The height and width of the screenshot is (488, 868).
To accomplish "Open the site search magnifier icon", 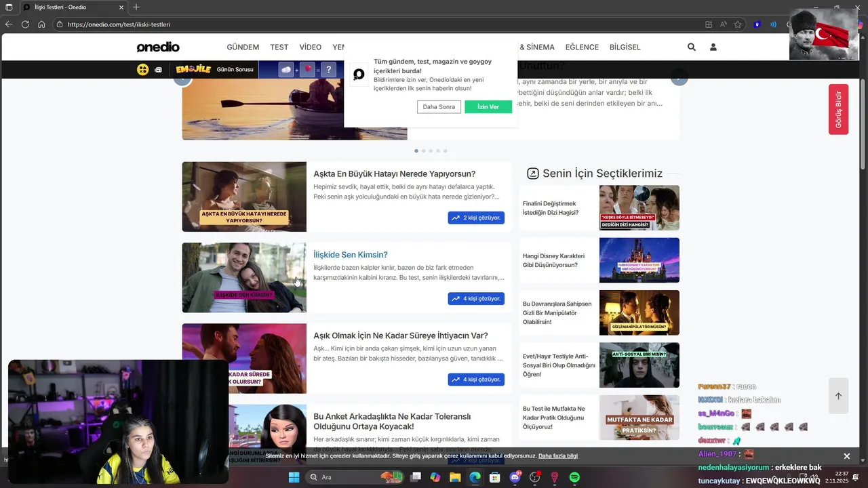I will pyautogui.click(x=691, y=47).
